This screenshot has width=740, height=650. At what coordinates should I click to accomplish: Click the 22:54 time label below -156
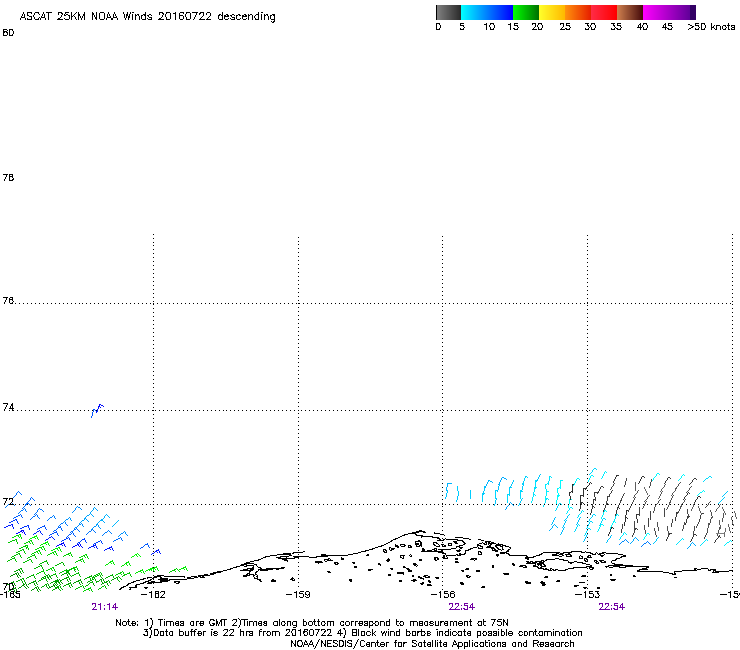(x=462, y=607)
